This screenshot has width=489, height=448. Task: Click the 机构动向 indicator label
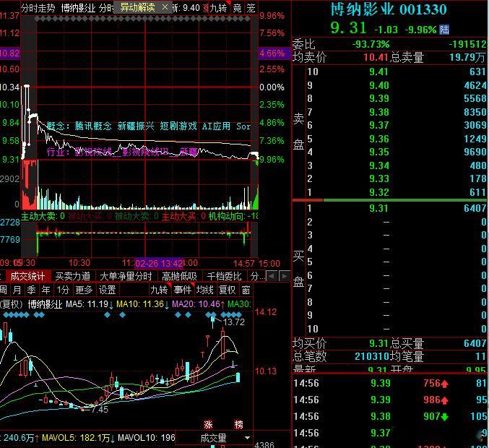(233, 216)
